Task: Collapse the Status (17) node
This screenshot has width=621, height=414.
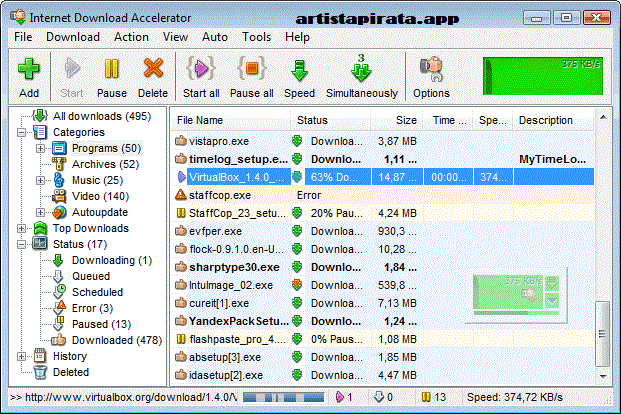Action: (x=21, y=244)
